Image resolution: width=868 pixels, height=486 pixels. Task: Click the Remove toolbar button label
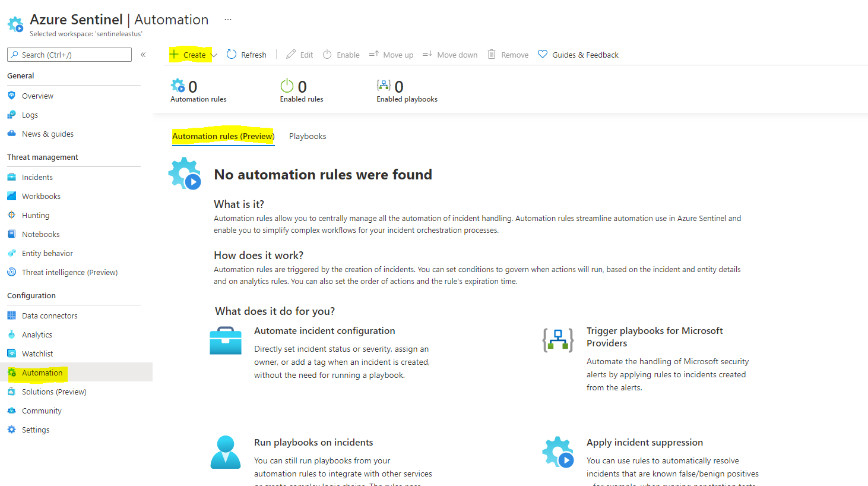(515, 55)
